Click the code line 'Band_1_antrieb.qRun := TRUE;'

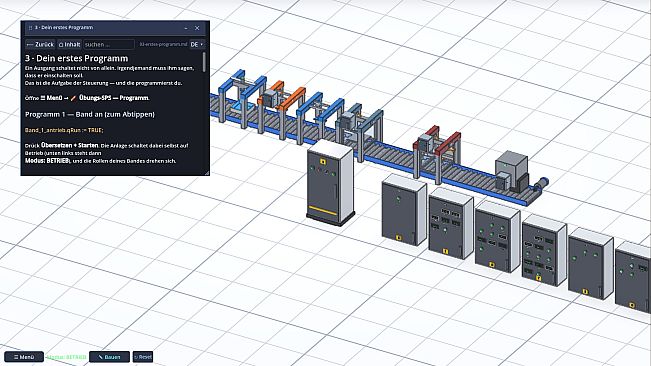pos(64,130)
